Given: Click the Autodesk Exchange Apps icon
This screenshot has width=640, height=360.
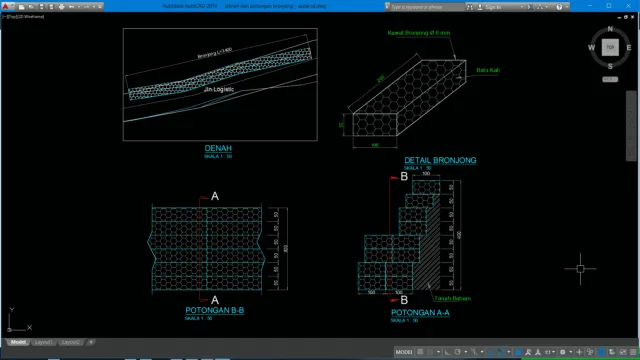Looking at the screenshot, I should tap(529, 7).
